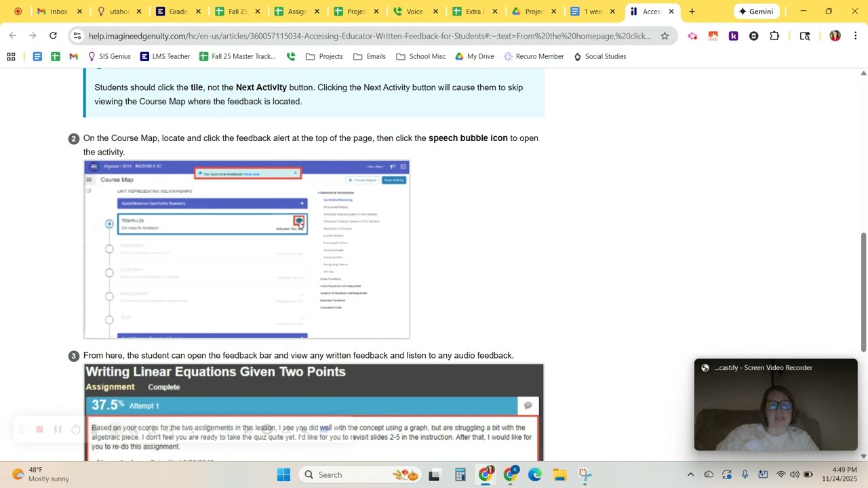The width and height of the screenshot is (868, 488).
Task: Open the Task View taskbar icon
Action: point(434,474)
